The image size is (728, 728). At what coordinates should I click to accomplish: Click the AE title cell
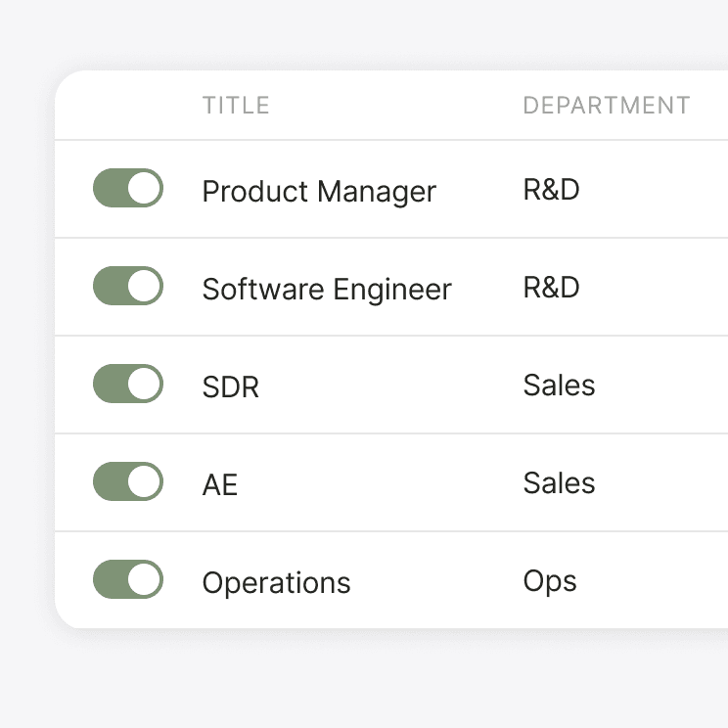point(220,484)
